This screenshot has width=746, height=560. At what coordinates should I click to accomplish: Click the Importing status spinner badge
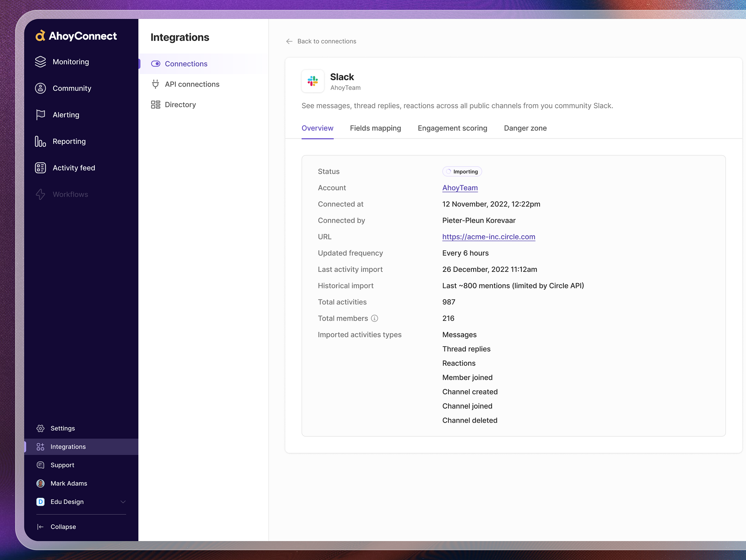(462, 172)
